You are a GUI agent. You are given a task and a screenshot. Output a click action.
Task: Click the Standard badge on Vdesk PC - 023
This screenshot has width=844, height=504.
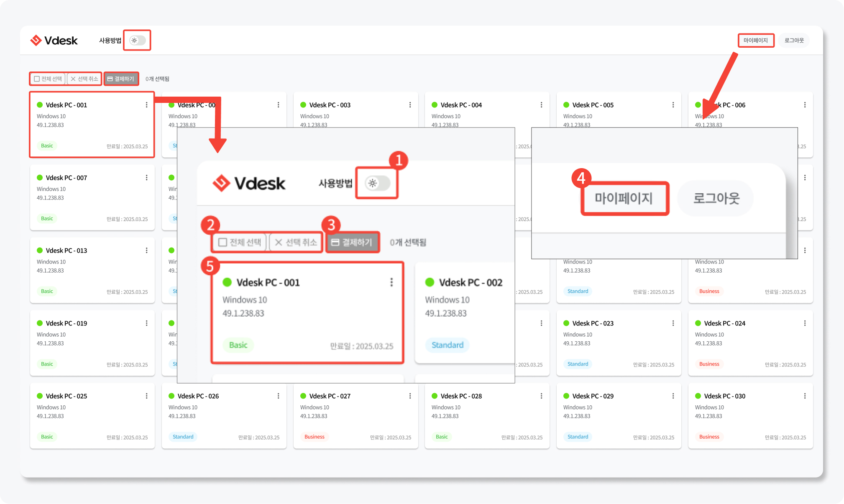(578, 364)
